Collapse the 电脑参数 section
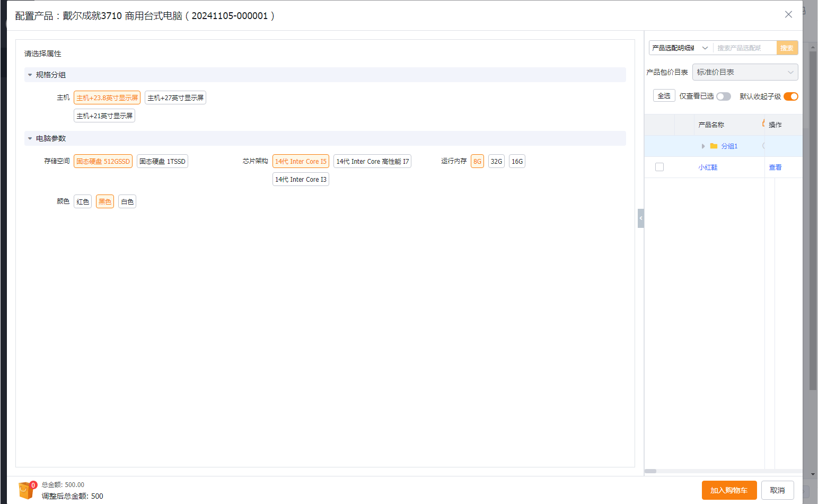818x504 pixels. click(30, 139)
